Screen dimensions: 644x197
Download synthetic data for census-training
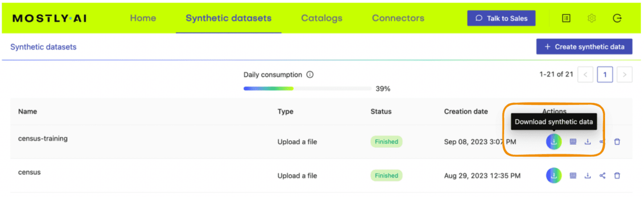click(553, 142)
